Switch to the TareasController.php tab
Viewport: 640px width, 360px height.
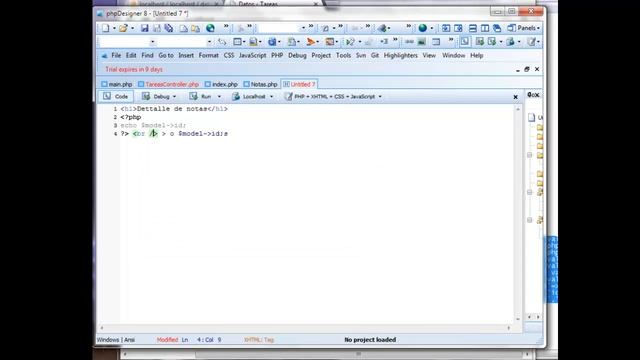pyautogui.click(x=168, y=84)
